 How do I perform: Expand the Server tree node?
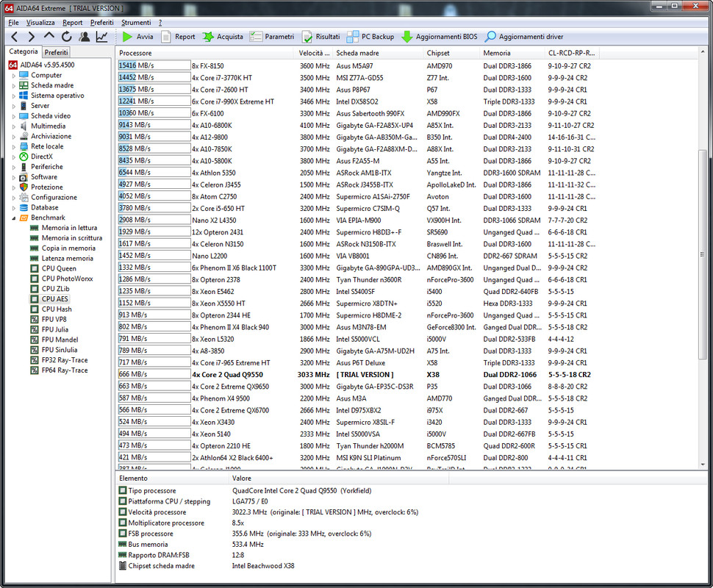(x=14, y=106)
